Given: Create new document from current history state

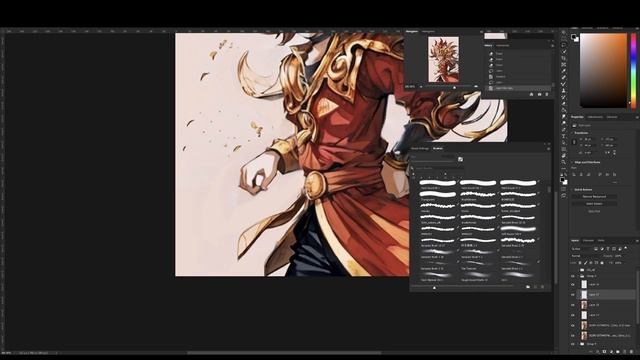Looking at the screenshot, I should pos(531,94).
